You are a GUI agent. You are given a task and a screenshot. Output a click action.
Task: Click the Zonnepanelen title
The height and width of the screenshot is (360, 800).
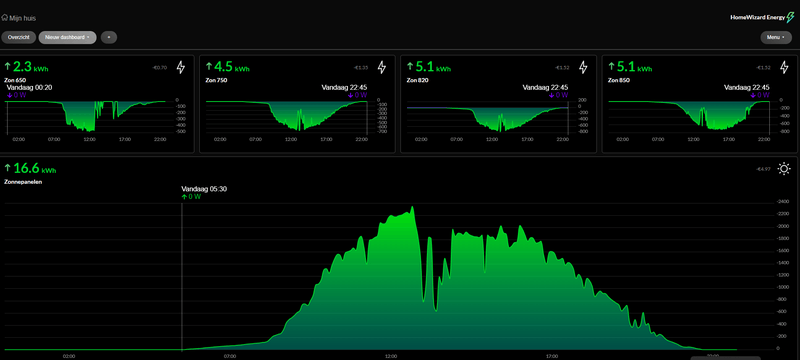pos(23,182)
